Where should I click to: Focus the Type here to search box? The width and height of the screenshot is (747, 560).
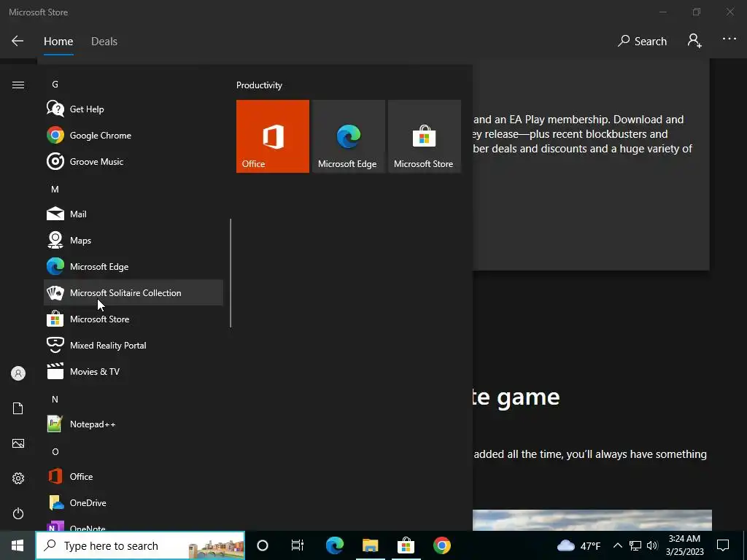pos(140,545)
